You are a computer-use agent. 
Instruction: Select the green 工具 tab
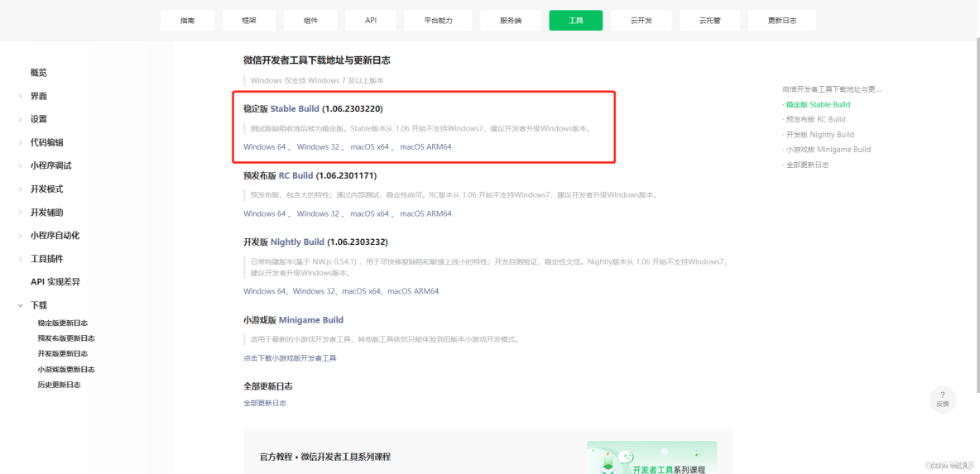click(575, 21)
